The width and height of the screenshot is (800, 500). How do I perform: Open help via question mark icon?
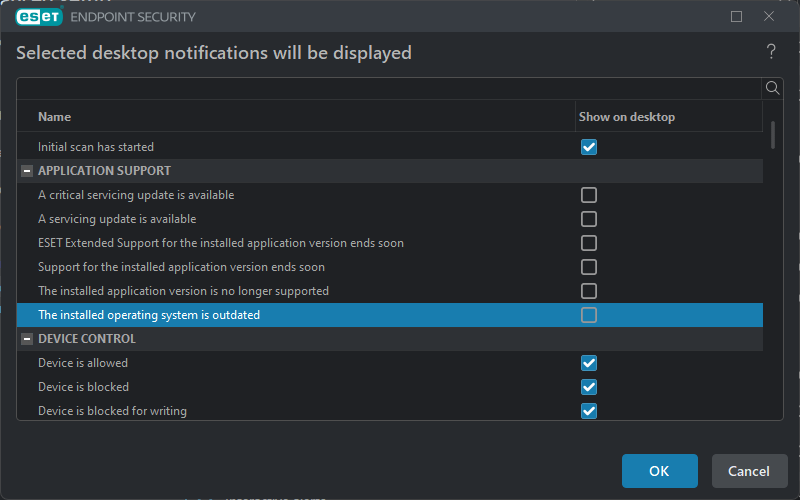tap(771, 52)
